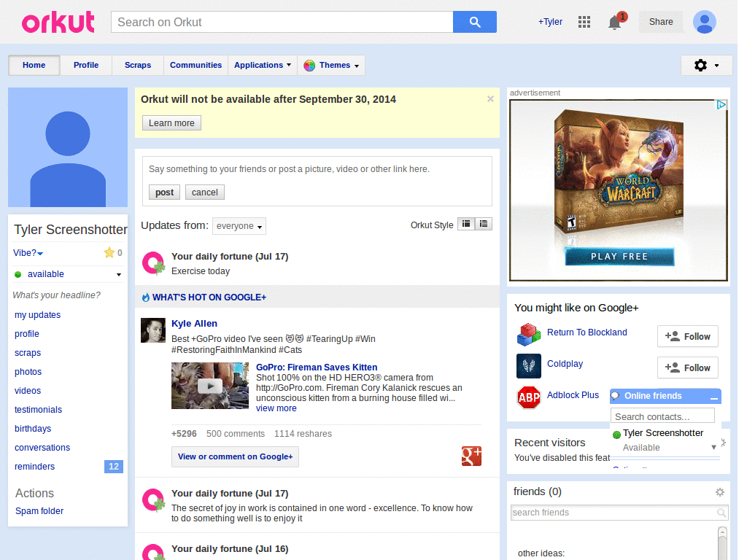The image size is (747, 560).
Task: Click the Share button
Action: pyautogui.click(x=661, y=22)
